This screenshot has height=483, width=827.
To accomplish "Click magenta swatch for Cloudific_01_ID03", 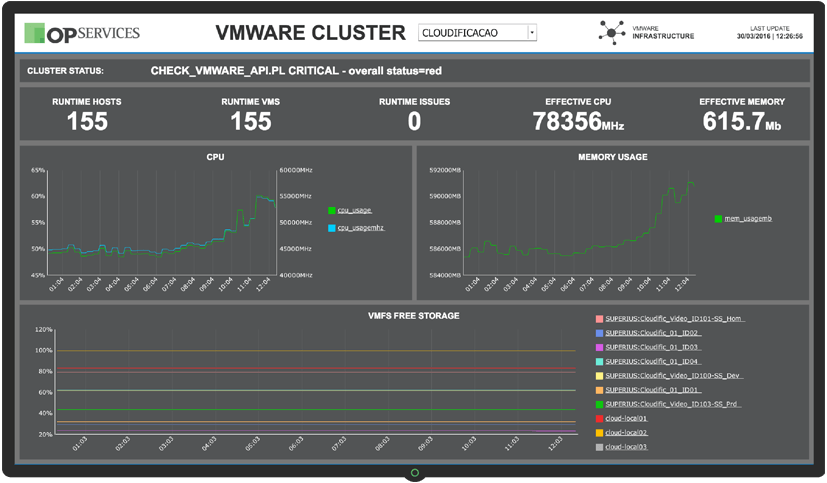I will [x=599, y=347].
